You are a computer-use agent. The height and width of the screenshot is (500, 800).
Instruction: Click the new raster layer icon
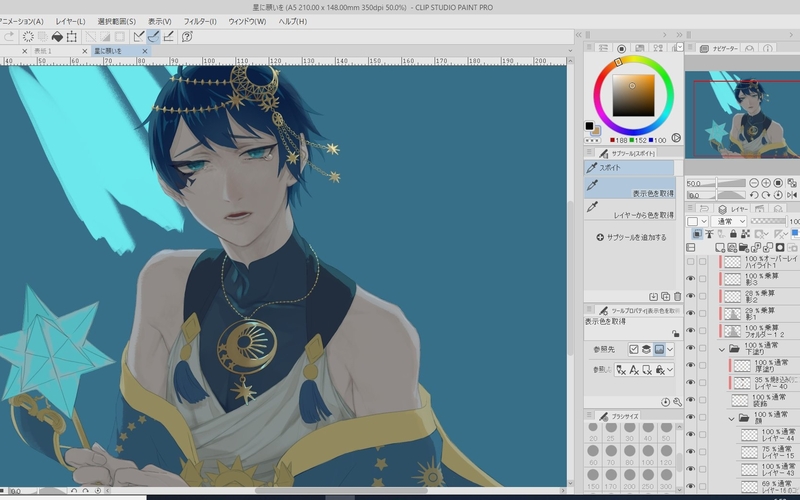coord(720,247)
